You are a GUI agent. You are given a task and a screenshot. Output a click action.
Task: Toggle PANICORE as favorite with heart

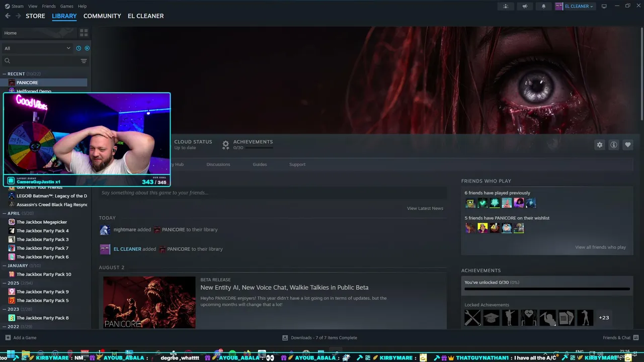[627, 145]
